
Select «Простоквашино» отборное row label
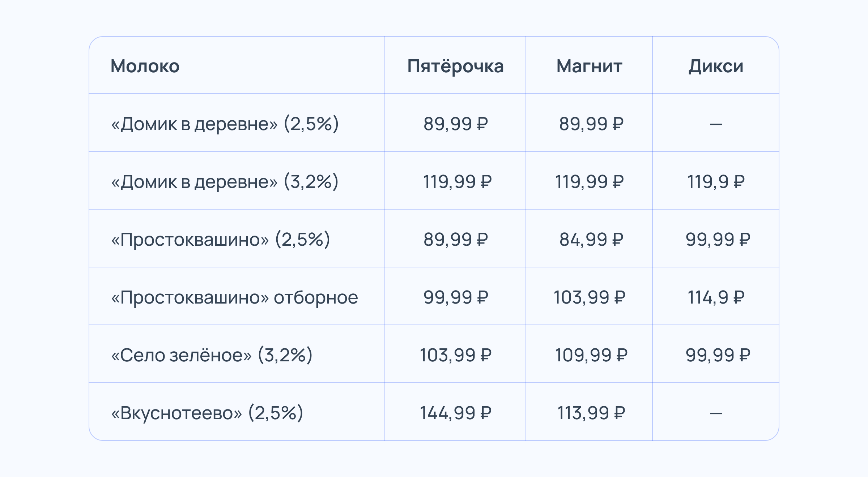[x=234, y=297]
